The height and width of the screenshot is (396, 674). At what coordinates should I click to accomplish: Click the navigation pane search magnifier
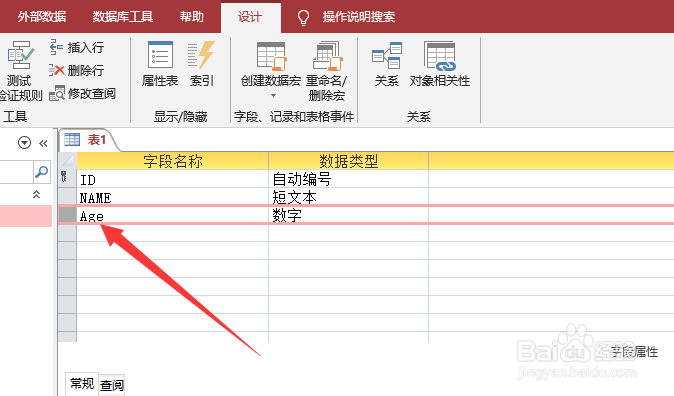click(42, 172)
